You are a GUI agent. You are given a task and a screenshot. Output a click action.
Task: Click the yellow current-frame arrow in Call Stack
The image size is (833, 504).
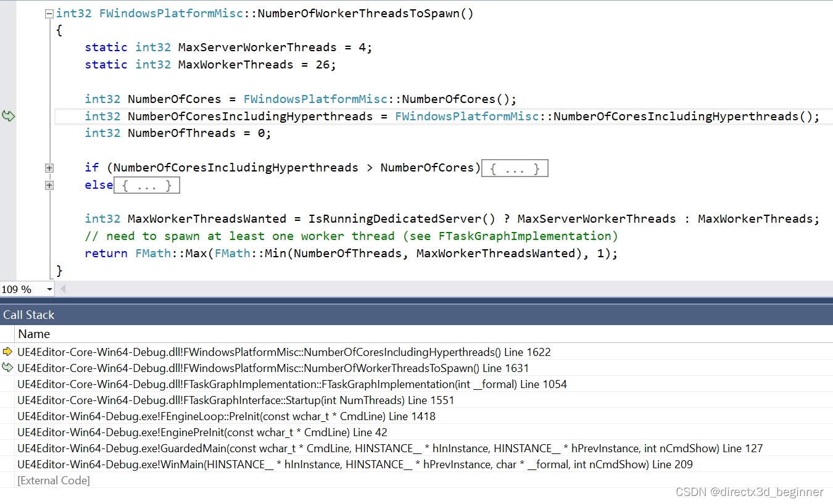click(x=7, y=352)
